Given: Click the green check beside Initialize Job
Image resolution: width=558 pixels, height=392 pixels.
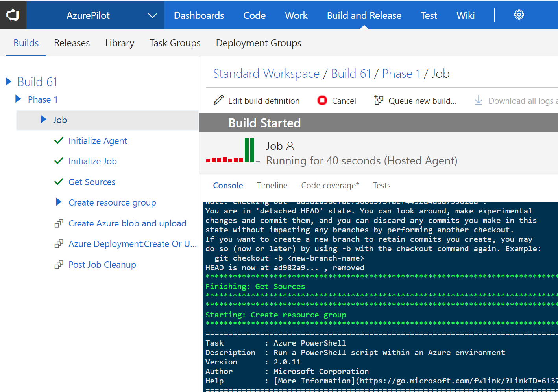Looking at the screenshot, I should point(59,161).
